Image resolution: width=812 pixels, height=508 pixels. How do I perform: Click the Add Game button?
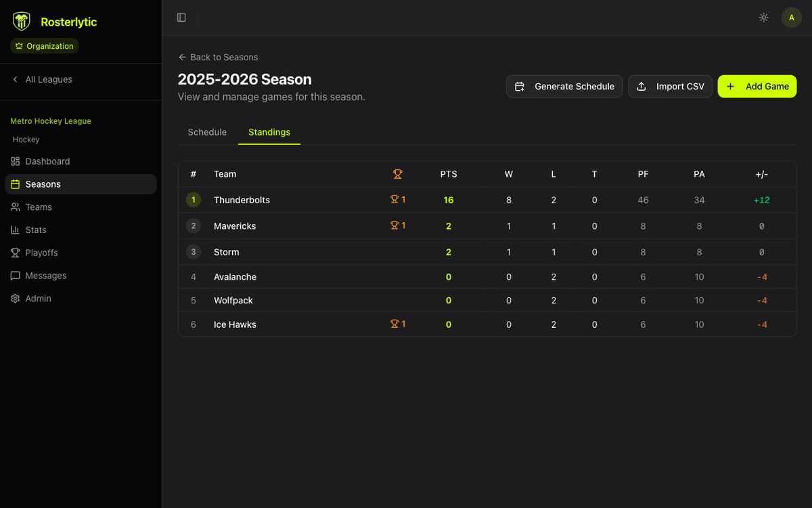click(x=757, y=86)
